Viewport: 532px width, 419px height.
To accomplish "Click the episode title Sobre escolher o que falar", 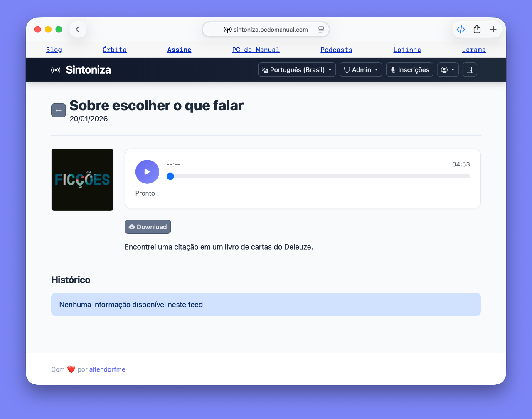I will [157, 105].
